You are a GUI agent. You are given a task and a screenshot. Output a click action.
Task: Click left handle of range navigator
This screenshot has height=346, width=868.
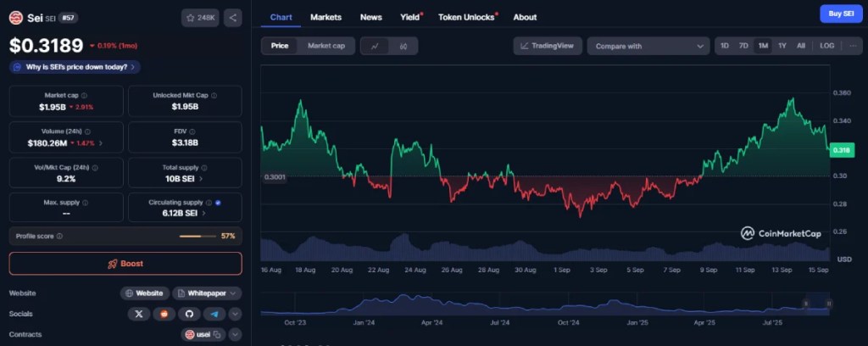coord(806,304)
